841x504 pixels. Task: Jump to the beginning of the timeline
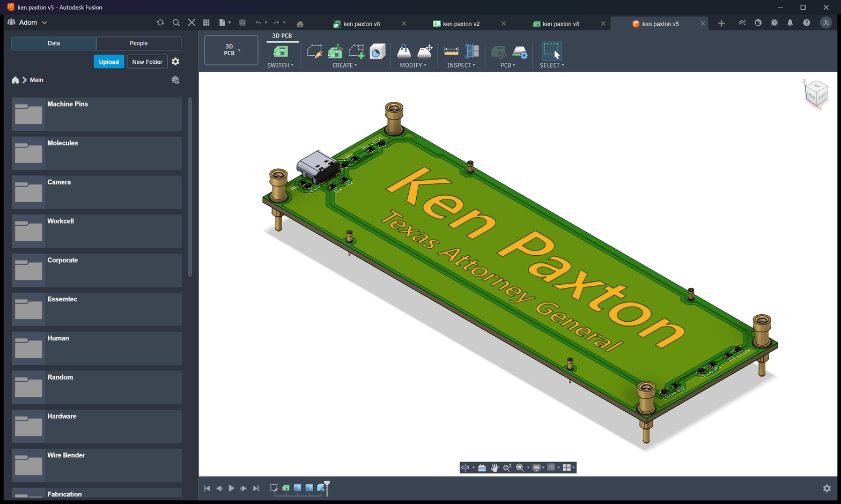click(x=207, y=488)
